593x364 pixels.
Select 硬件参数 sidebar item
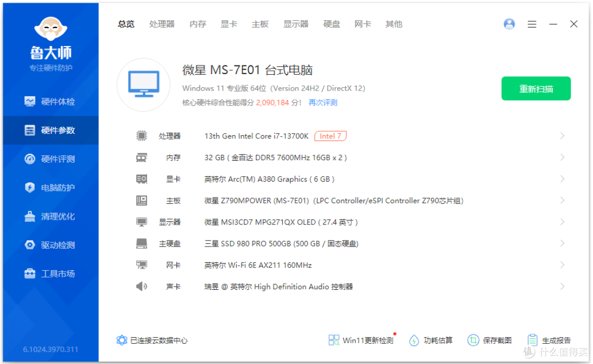tap(51, 131)
